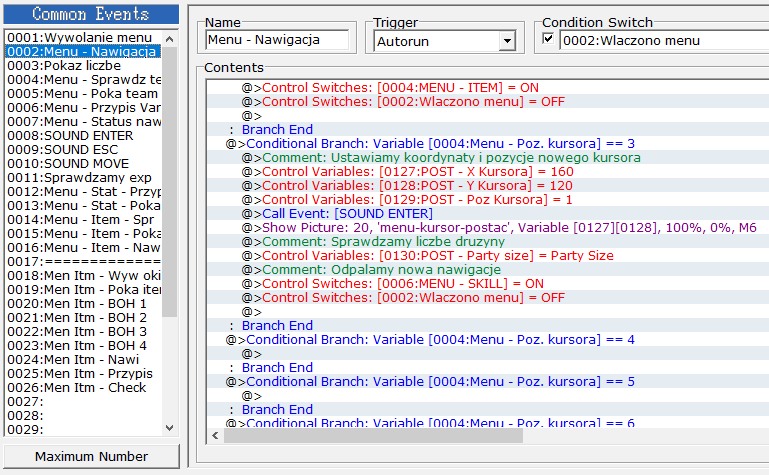Click the Name field 'Menu - Nawigacja'
This screenshot has height=475, width=769.
(x=277, y=40)
